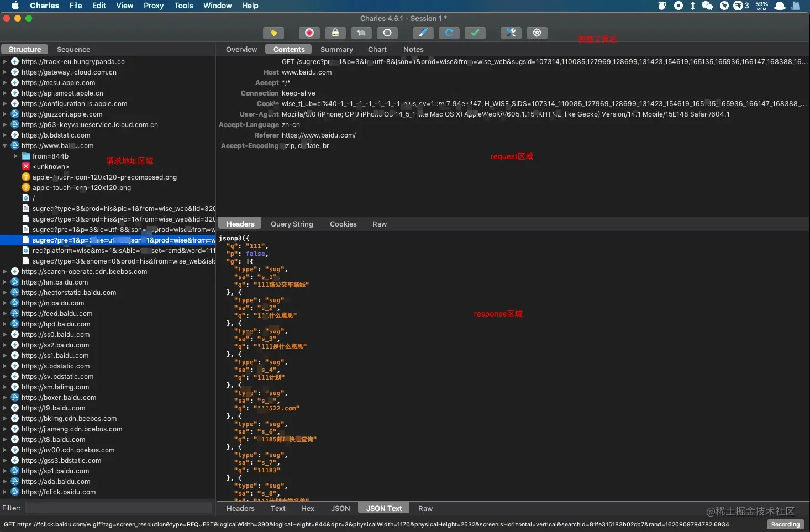Expand the https://fclick.baidu.com node
The height and width of the screenshot is (532, 810).
[5, 492]
